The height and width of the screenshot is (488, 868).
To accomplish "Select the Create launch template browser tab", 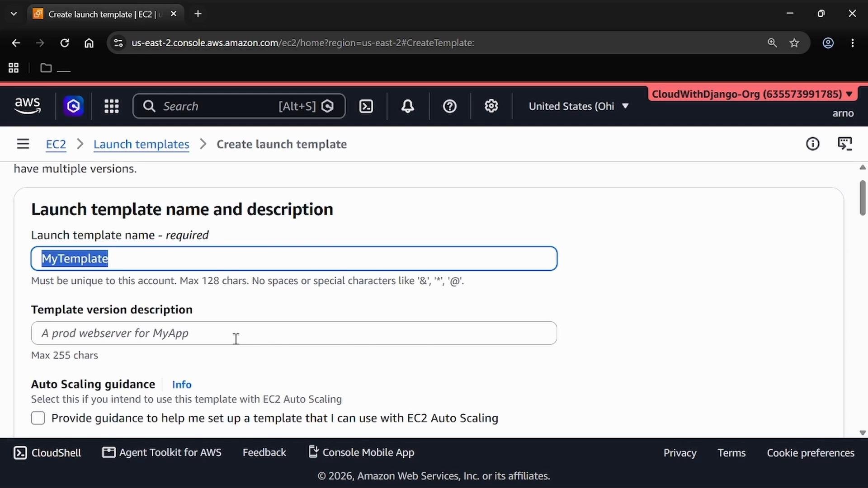I will tap(106, 14).
